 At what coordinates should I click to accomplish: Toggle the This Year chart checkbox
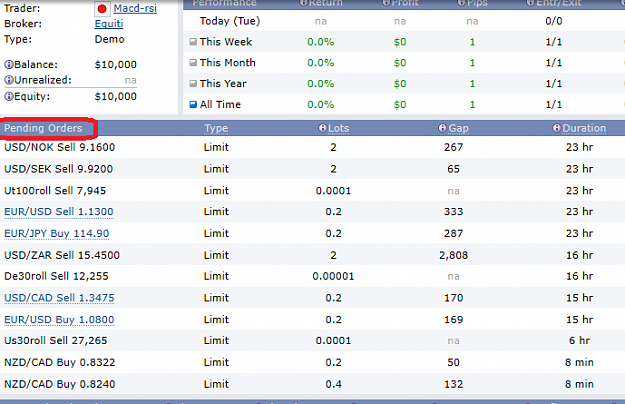click(193, 83)
